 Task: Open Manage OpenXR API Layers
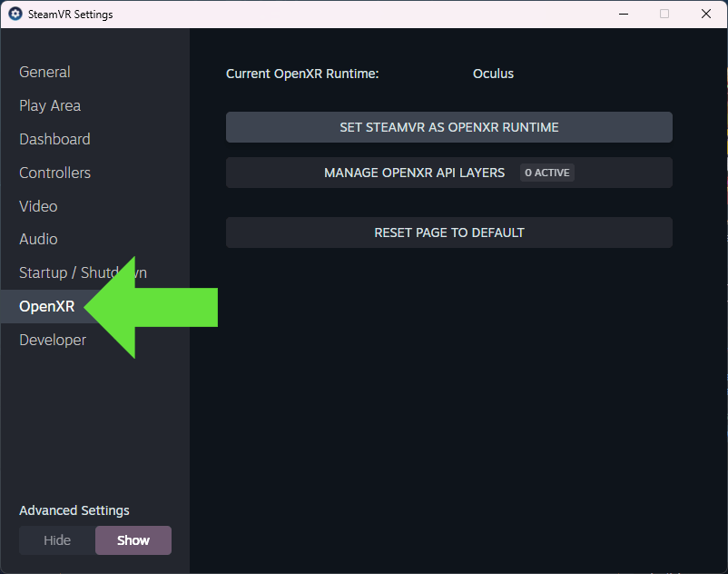(449, 173)
